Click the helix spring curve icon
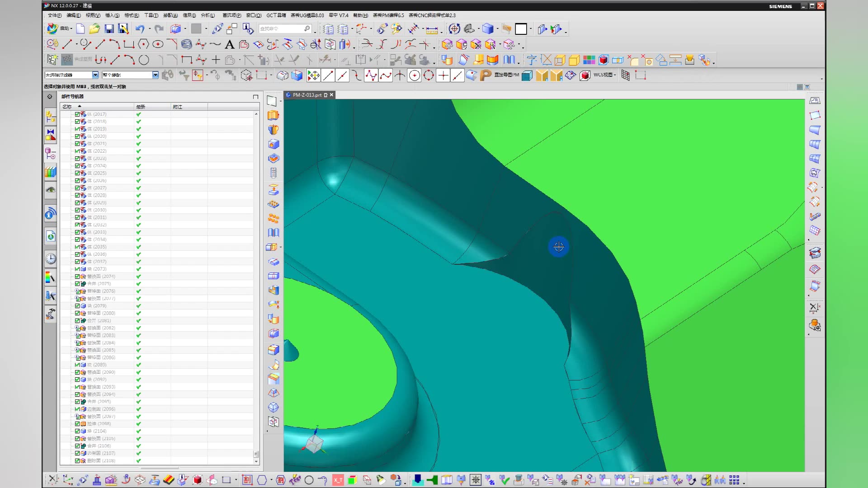Screen dimensions: 868x488 pos(186,44)
